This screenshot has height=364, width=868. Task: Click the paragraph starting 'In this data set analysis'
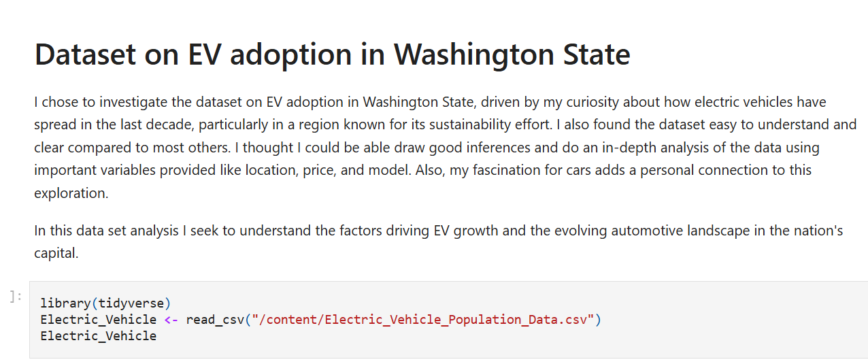point(439,242)
